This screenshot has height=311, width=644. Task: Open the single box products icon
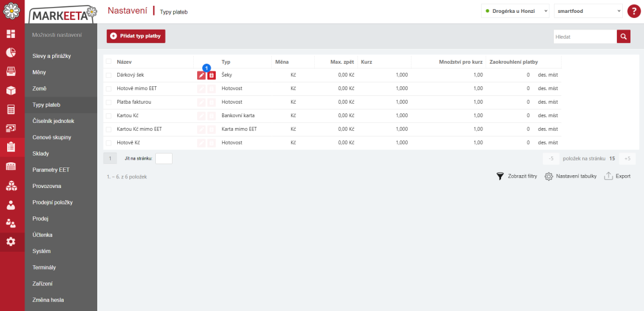click(11, 90)
